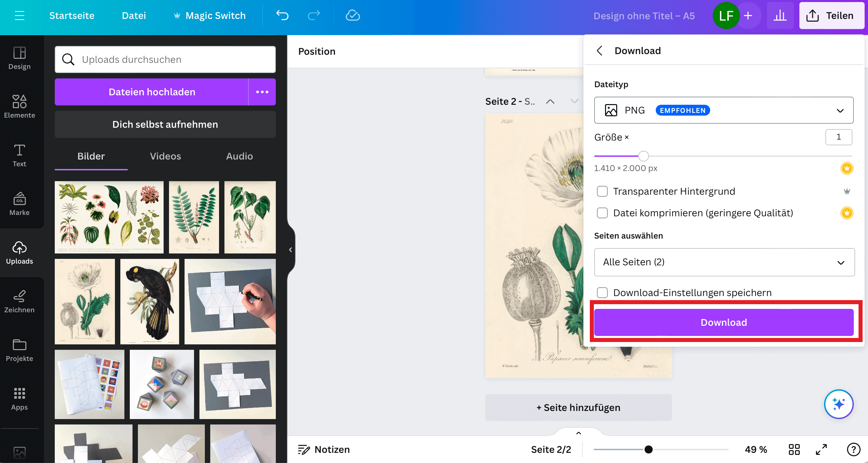Open the Alle Seiten (2) dropdown

tap(724, 262)
